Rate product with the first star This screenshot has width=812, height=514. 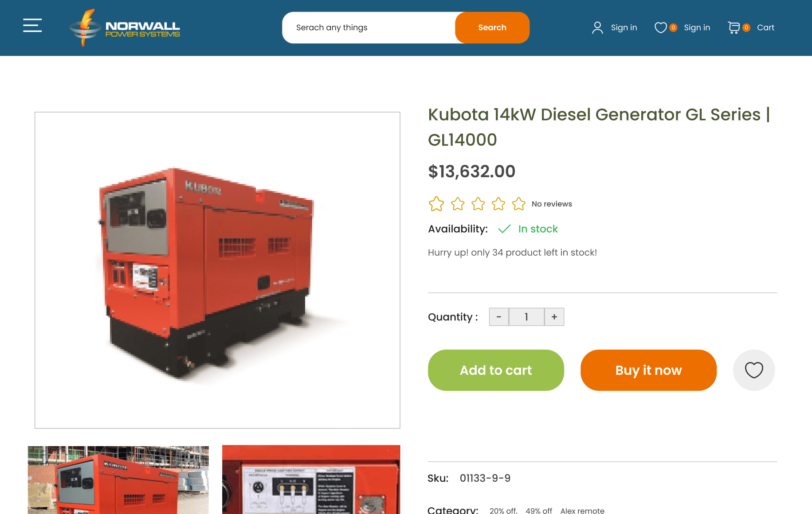pyautogui.click(x=436, y=204)
